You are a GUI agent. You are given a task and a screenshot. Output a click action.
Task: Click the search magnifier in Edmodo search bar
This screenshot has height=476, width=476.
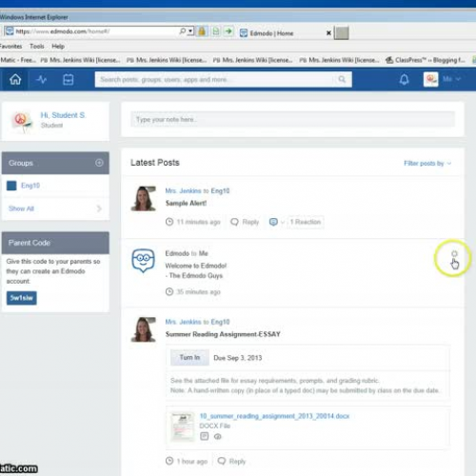342,79
